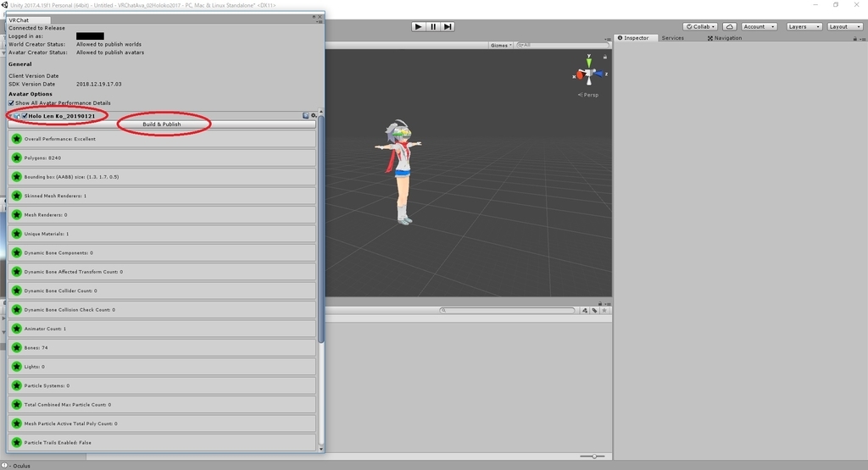This screenshot has width=868, height=470.
Task: Toggle the Persp projection label
Action: 588,95
